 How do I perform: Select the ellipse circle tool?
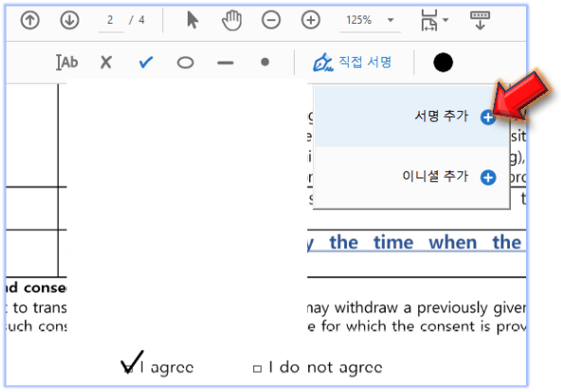[186, 62]
